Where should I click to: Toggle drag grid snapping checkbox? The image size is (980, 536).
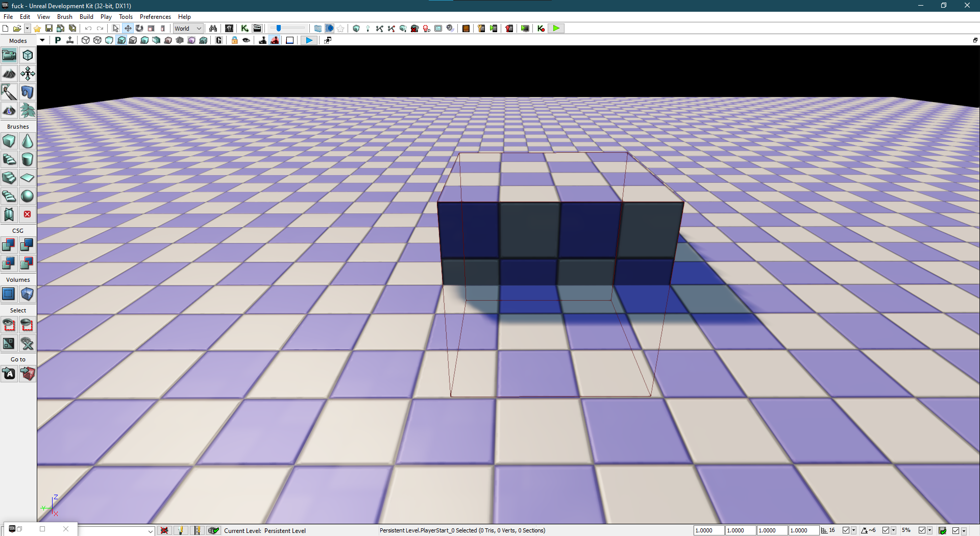coord(846,530)
